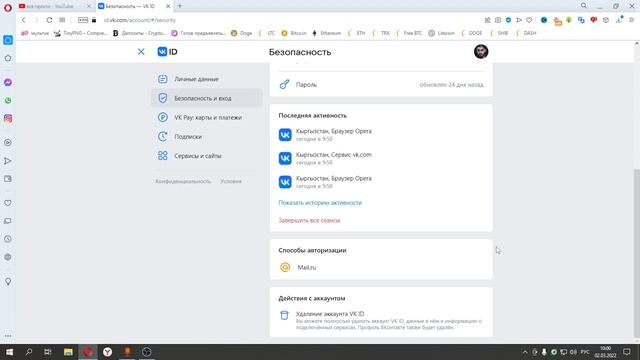This screenshot has width=640, height=360.
Task: Click the blue translate extension icon
Action: click(x=581, y=20)
